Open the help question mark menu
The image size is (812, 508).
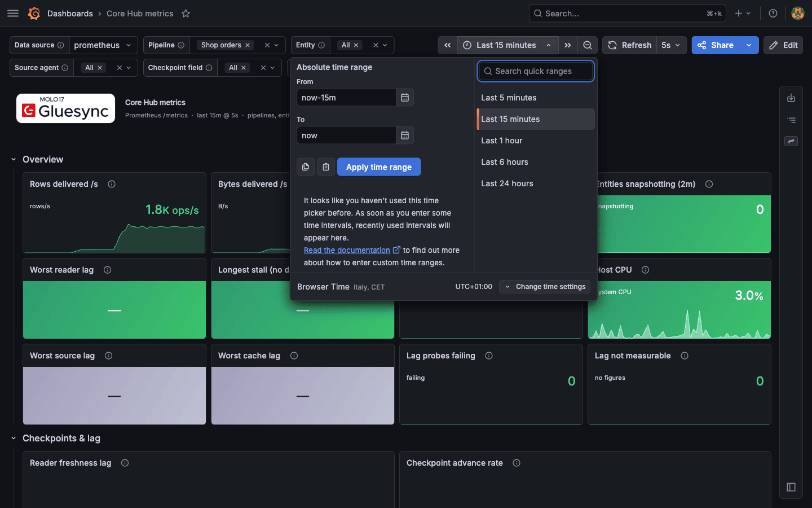click(773, 14)
